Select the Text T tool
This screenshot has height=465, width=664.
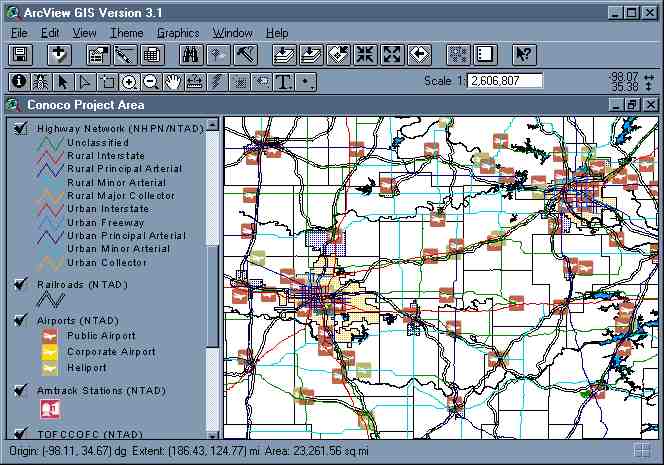pyautogui.click(x=283, y=82)
